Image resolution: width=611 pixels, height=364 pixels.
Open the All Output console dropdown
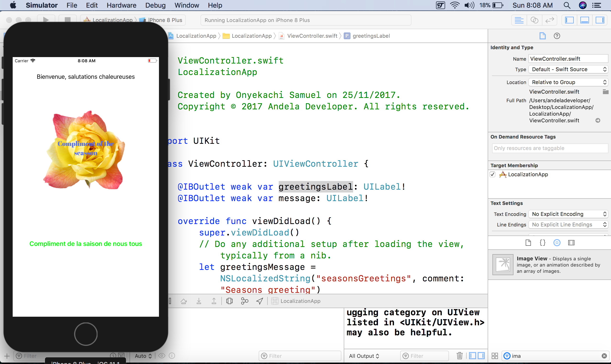click(364, 356)
